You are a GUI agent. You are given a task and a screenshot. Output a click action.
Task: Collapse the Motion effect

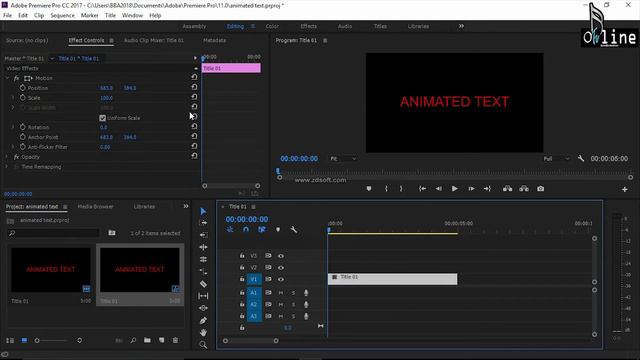point(7,78)
